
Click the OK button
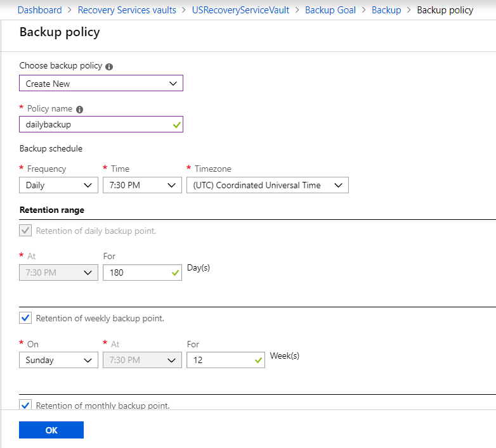click(51, 430)
